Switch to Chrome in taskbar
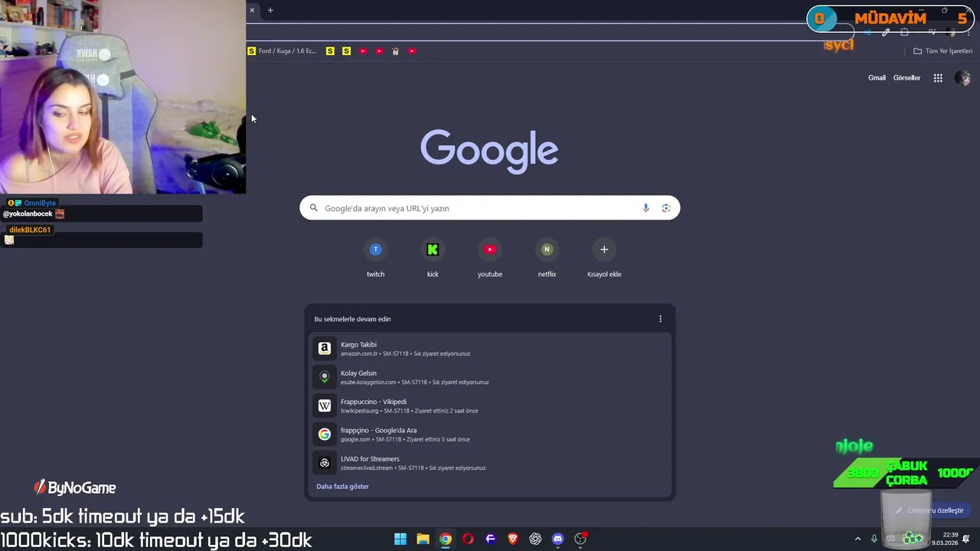Screen dimensions: 980x551 [446, 539]
